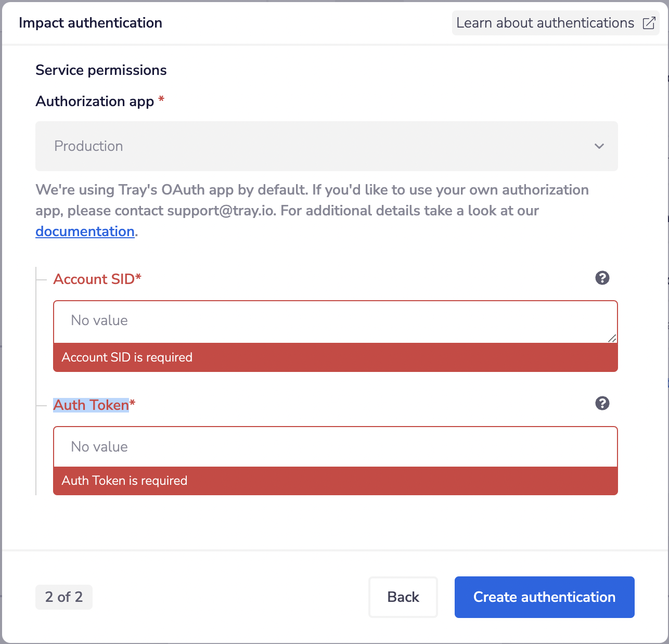This screenshot has height=644, width=669.
Task: Click inside the Account SID input field
Action: pyautogui.click(x=335, y=320)
